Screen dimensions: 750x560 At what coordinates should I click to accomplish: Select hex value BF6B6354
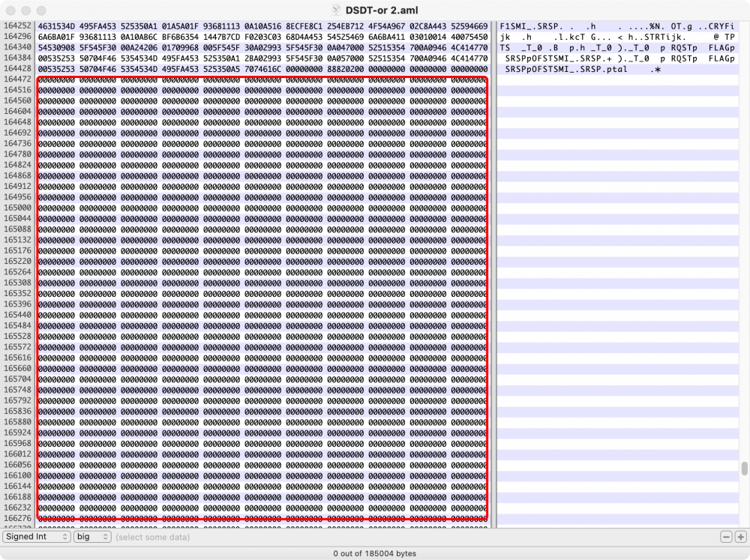[180, 37]
